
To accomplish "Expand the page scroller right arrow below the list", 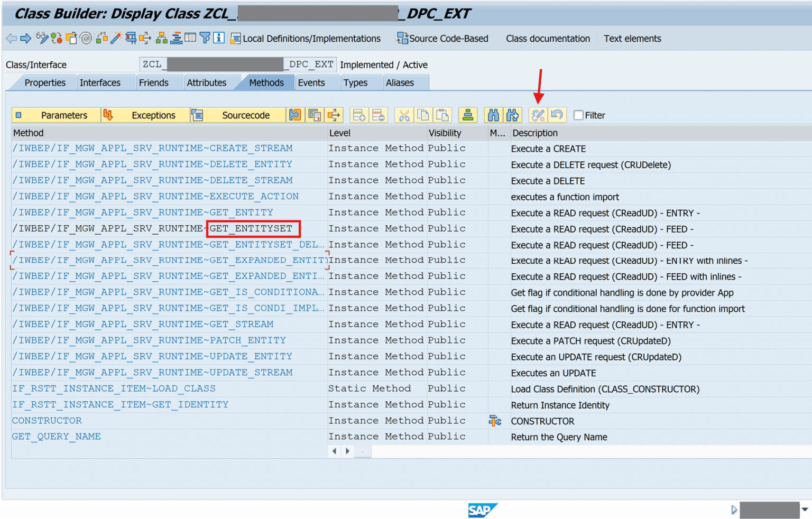I will point(347,451).
